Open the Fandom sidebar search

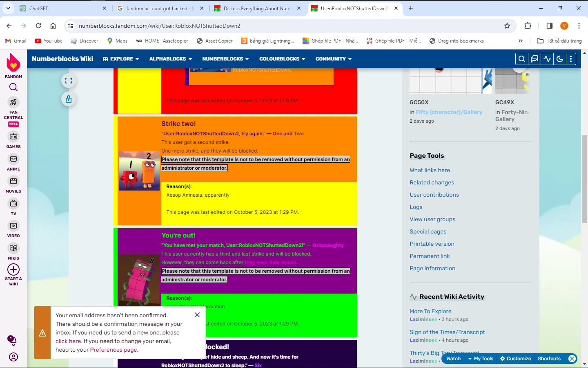pos(13,87)
